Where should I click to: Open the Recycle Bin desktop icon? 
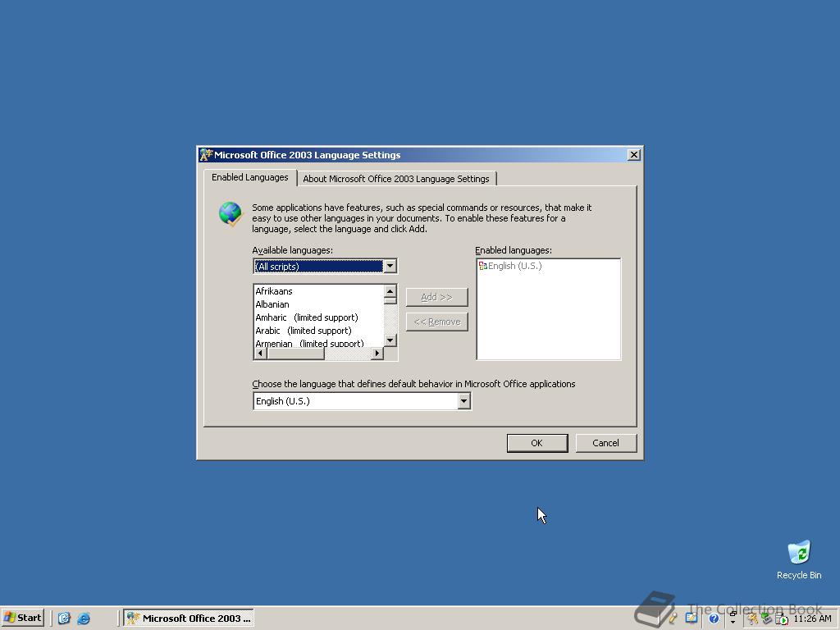point(799,559)
